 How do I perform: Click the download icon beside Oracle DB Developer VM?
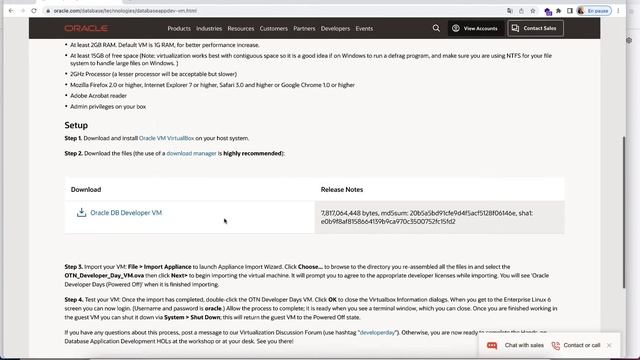tap(82, 212)
